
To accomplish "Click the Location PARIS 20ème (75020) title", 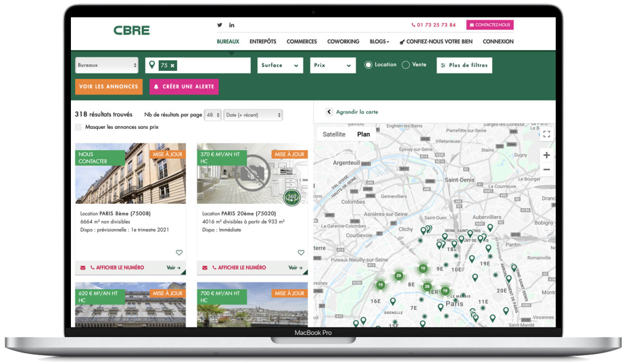I will [x=239, y=213].
